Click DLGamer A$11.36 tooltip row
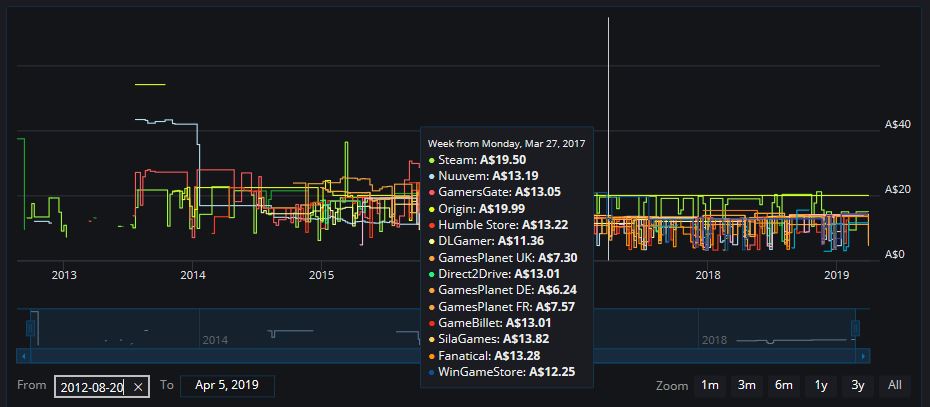The image size is (930, 407). [486, 241]
